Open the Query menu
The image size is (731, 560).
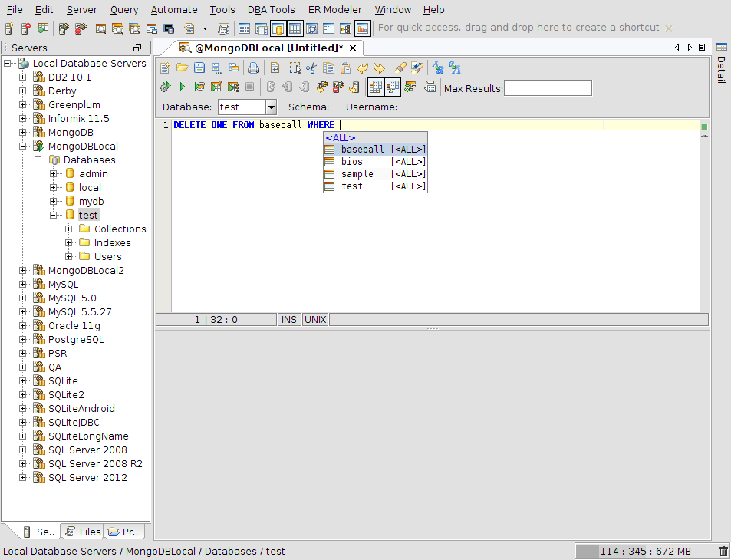coord(124,9)
